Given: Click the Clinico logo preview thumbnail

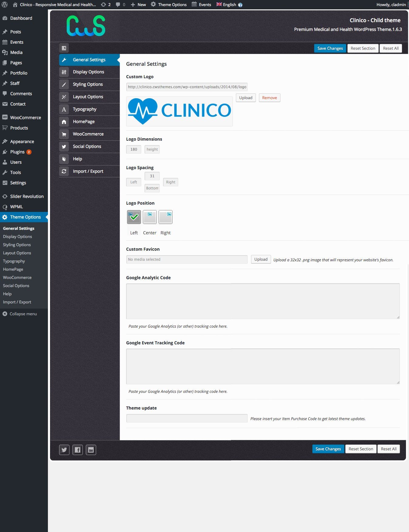Looking at the screenshot, I should [x=179, y=111].
